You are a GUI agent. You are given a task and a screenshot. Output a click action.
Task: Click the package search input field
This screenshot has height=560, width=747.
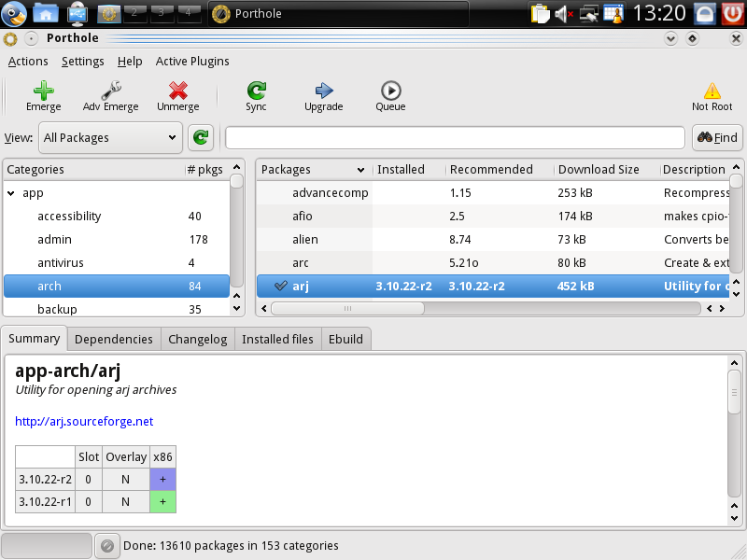(455, 138)
